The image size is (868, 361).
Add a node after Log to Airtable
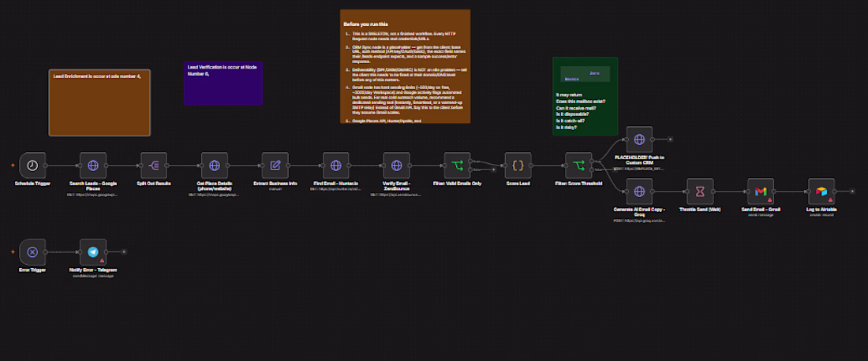[852, 192]
